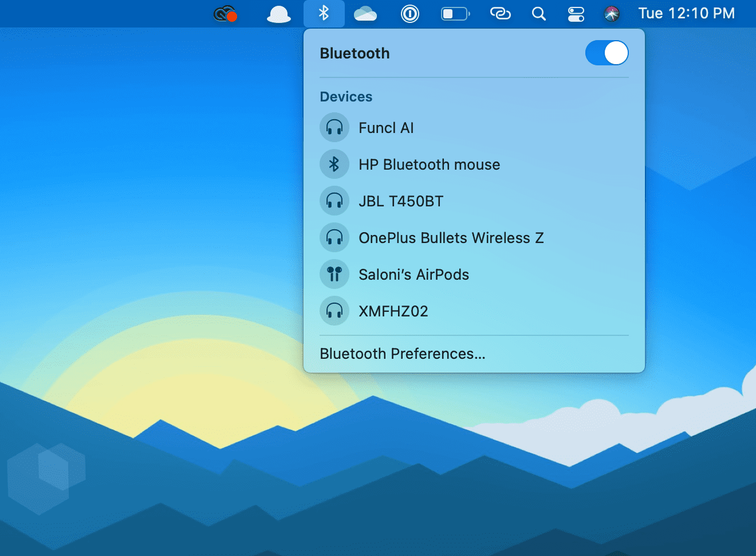Click the Funcl AI headphone icon

[334, 128]
